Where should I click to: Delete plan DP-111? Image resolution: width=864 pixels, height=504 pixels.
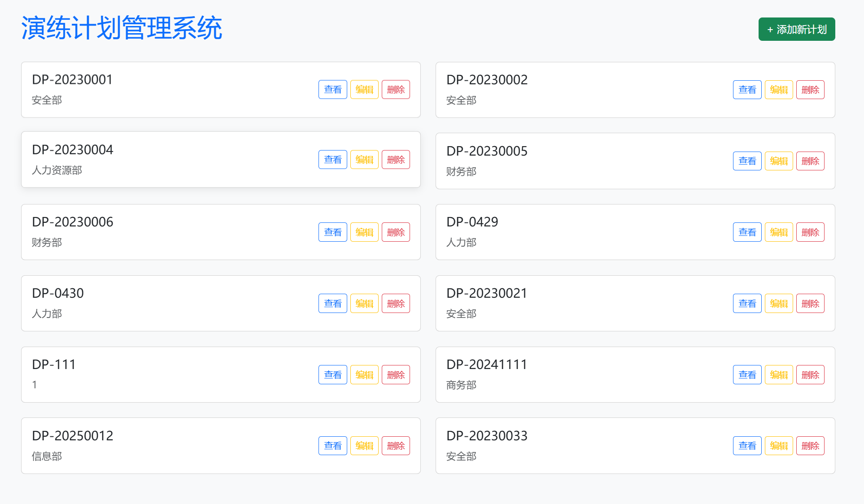click(x=395, y=375)
